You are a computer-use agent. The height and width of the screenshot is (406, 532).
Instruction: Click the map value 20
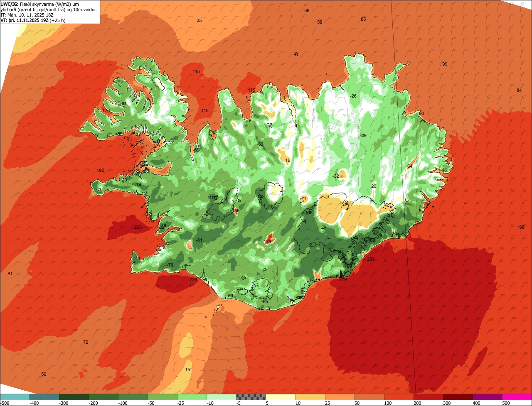click(374, 186)
